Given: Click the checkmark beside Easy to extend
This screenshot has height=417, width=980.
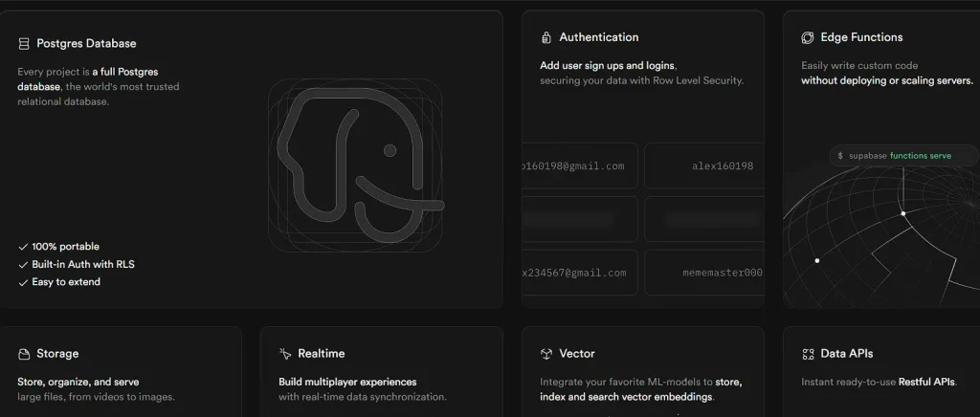Looking at the screenshot, I should point(23,282).
